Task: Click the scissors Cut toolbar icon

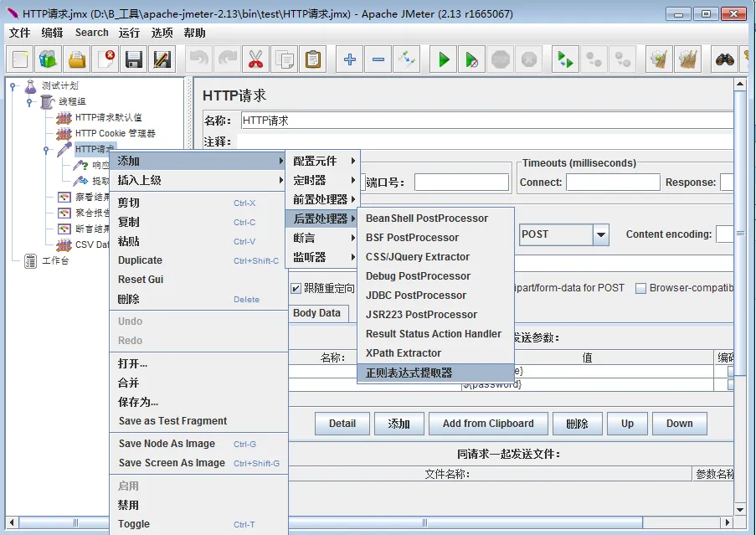Action: tap(255, 59)
